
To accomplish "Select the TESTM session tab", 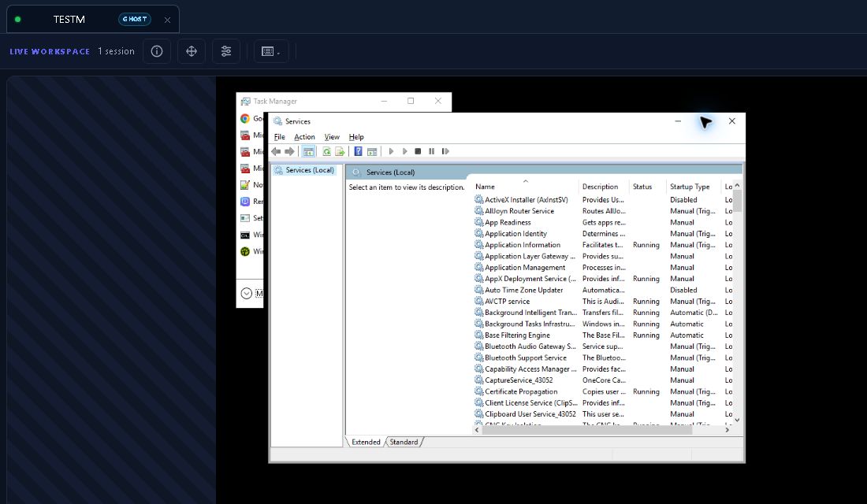I will pyautogui.click(x=93, y=20).
